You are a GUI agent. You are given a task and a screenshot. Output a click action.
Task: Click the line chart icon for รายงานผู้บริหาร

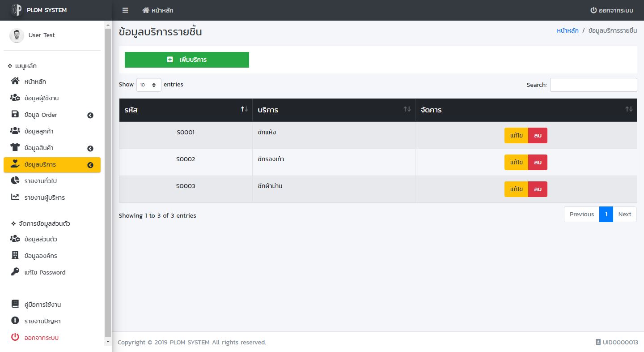point(15,197)
